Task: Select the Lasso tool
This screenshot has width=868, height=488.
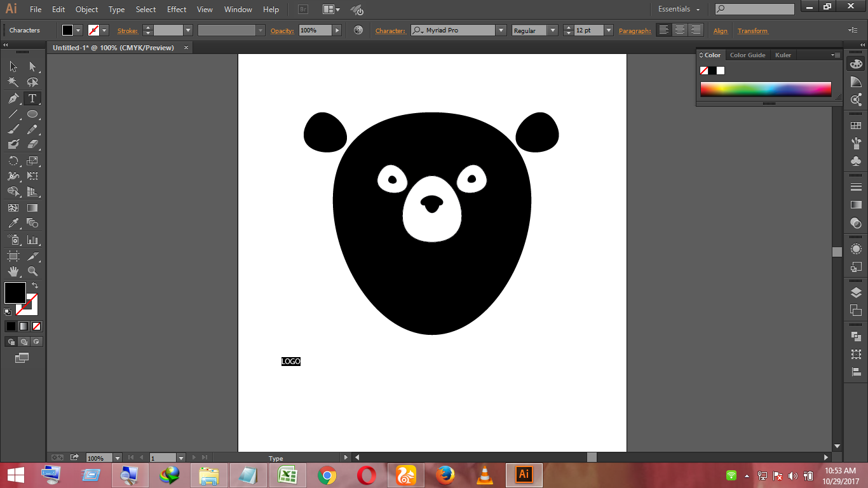Action: 32,83
